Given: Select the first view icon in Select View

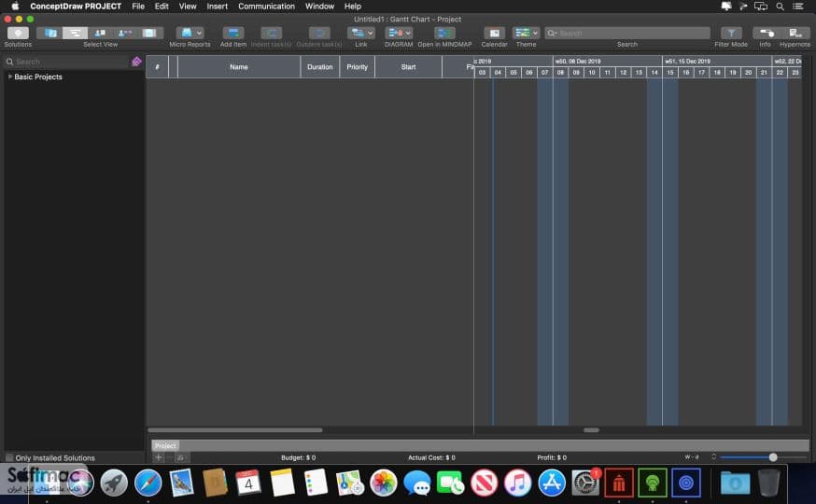Looking at the screenshot, I should point(50,33).
